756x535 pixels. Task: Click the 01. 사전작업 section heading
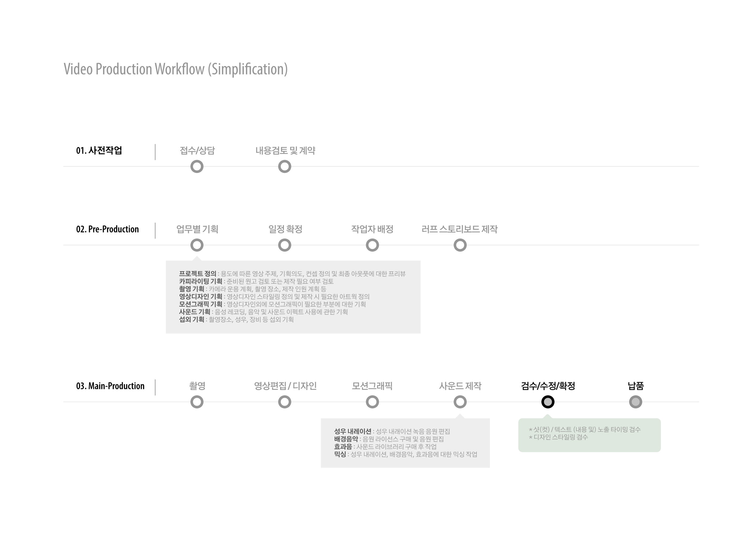(99, 151)
